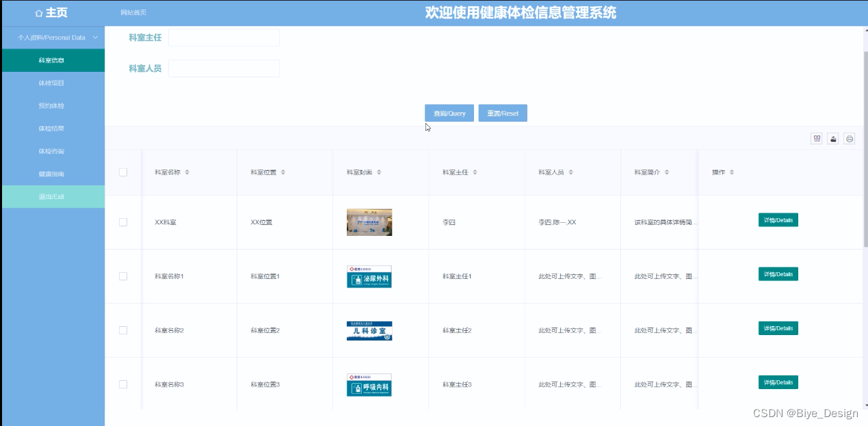Screen dimensions: 868x426
Task: Click the print icon in table toolbar
Action: click(x=850, y=139)
